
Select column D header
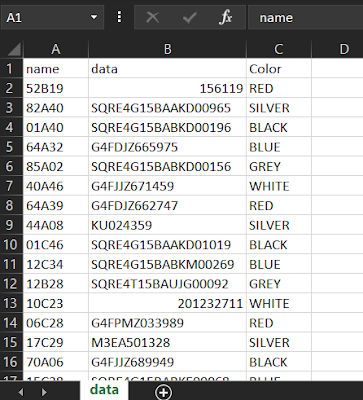[x=337, y=49]
